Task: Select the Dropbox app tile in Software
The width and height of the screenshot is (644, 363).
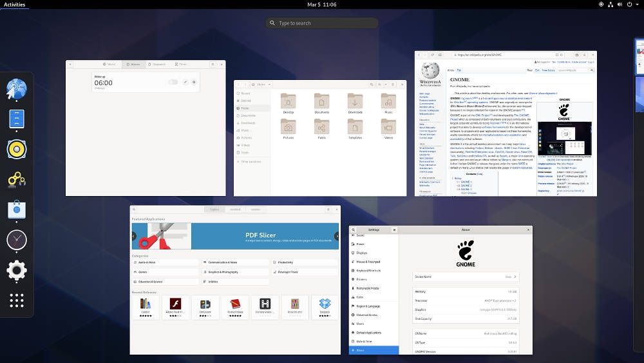Action: pos(325,307)
